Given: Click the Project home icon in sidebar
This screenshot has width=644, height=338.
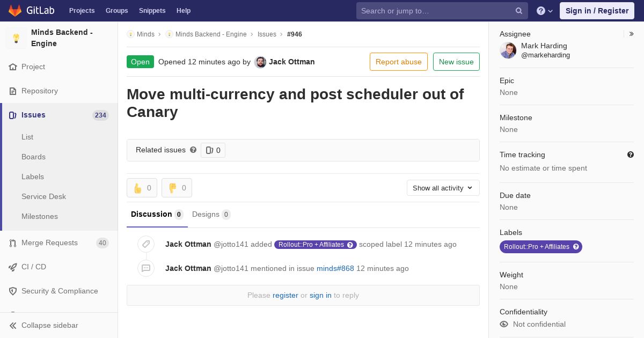Looking at the screenshot, I should point(13,67).
